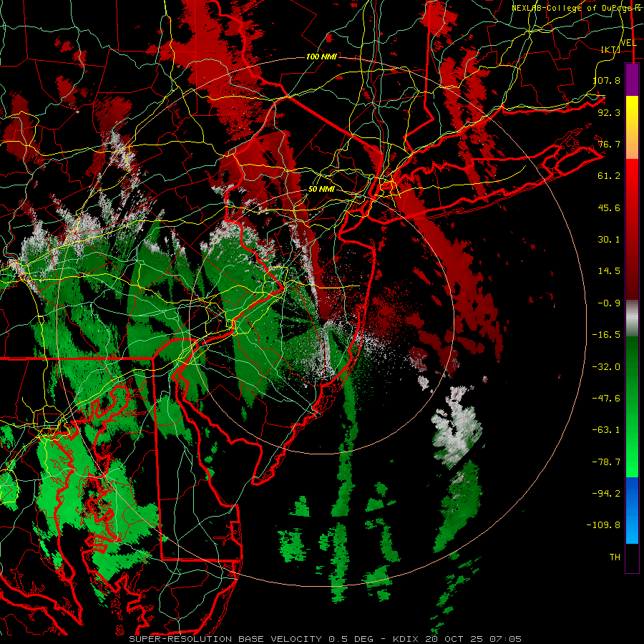Select the 14.5 scale value

pos(609,271)
